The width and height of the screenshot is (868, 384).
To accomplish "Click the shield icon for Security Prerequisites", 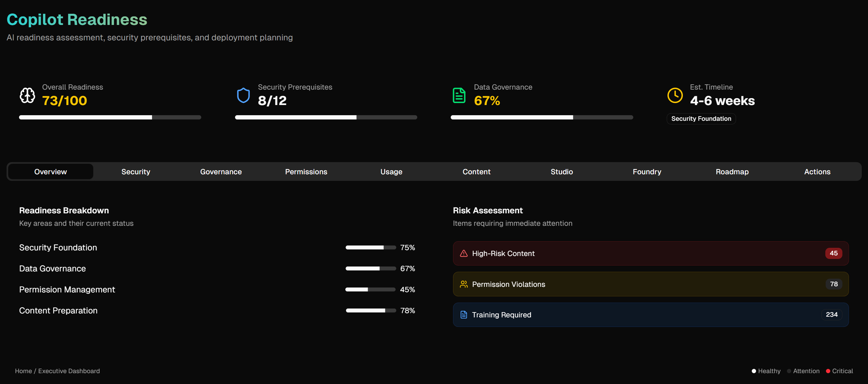I will [x=243, y=95].
